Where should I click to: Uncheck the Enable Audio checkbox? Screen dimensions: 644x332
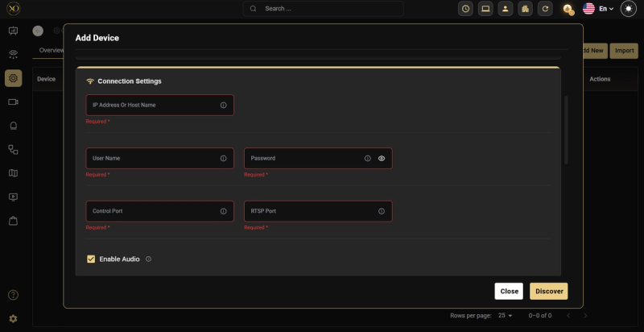pyautogui.click(x=91, y=259)
